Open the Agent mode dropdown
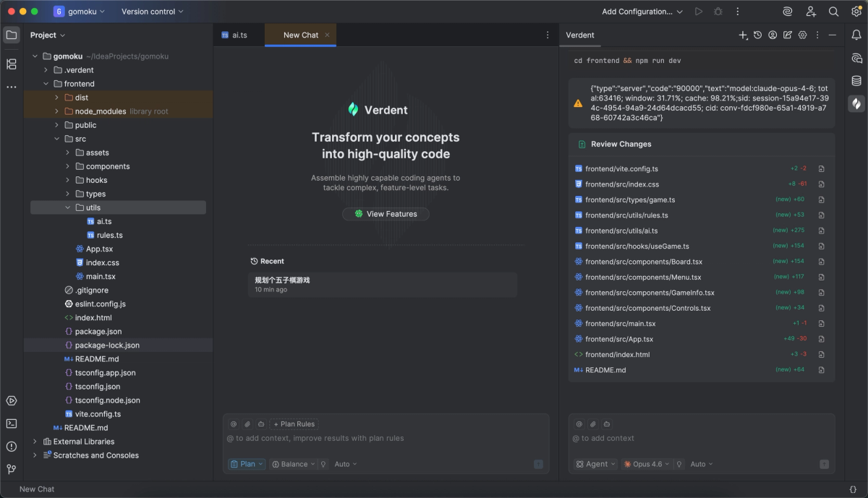This screenshot has height=498, width=868. [x=595, y=464]
